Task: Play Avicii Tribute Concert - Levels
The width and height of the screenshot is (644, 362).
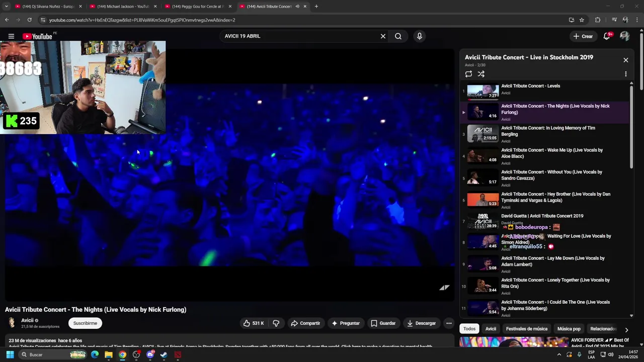Action: [x=545, y=90]
